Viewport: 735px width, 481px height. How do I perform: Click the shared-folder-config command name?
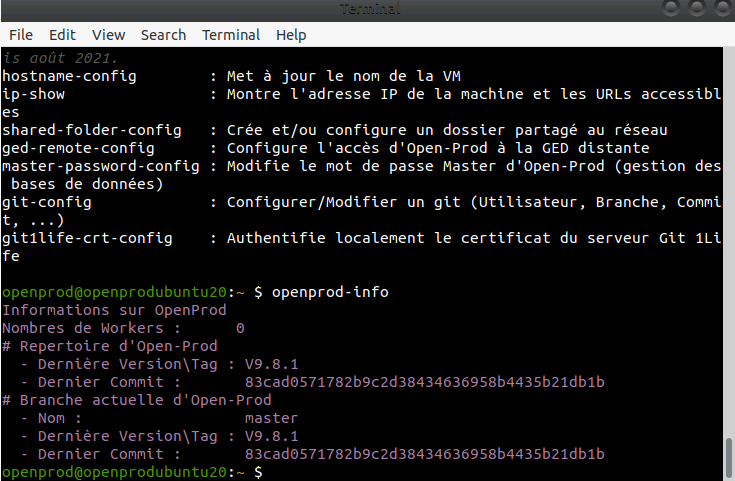click(x=91, y=130)
